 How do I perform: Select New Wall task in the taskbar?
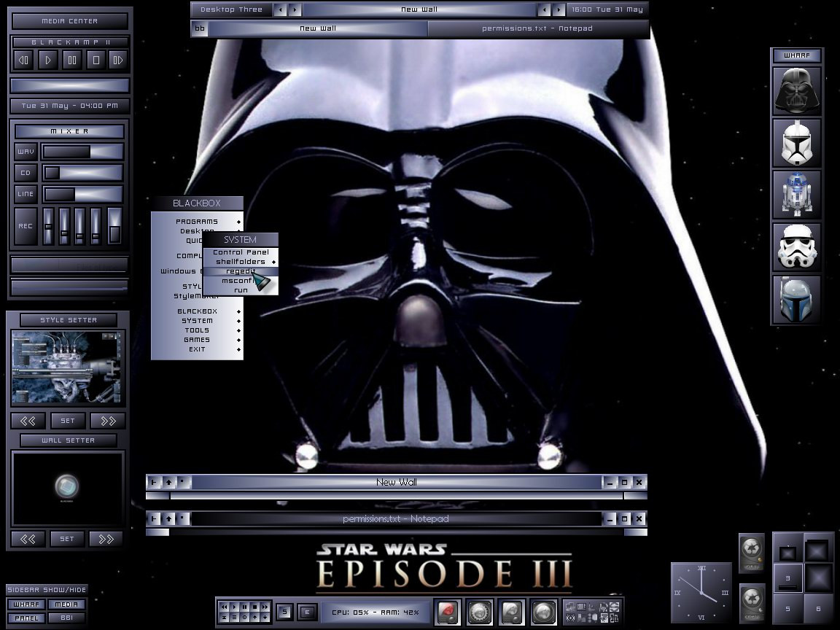(x=318, y=28)
